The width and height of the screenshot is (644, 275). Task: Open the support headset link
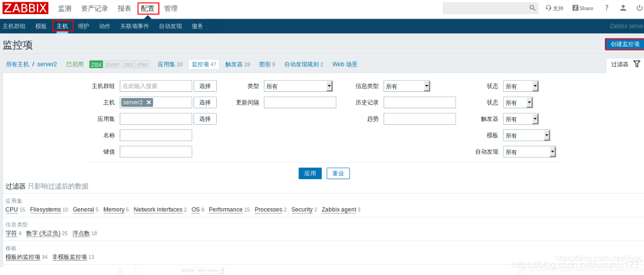(x=554, y=8)
